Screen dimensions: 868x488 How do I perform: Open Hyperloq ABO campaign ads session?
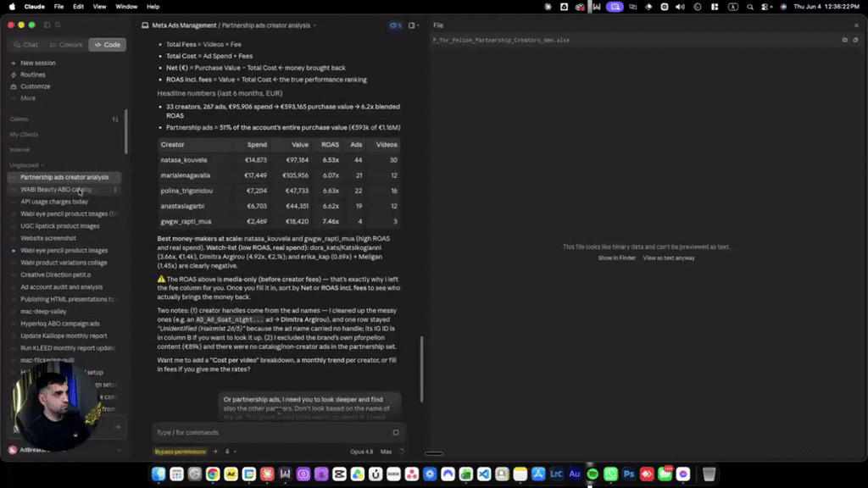tap(60, 324)
